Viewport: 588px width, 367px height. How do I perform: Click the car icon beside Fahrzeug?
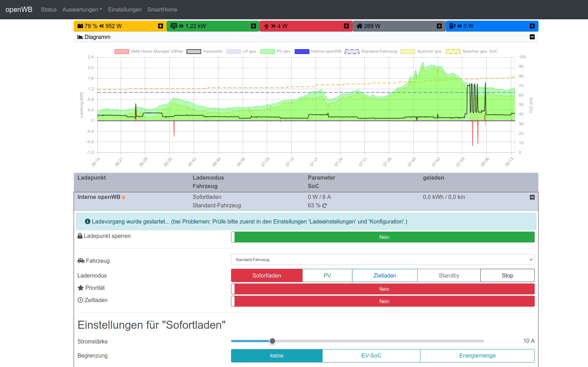81,261
